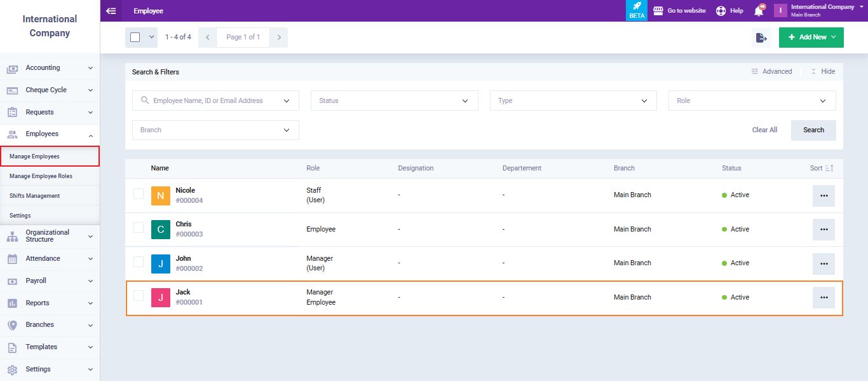868x381 pixels.
Task: Clear all search filters
Action: coord(764,130)
